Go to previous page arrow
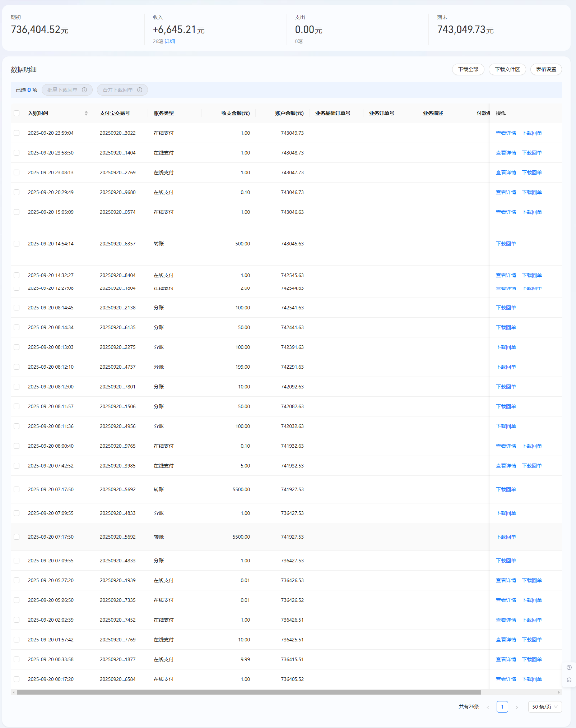This screenshot has width=576, height=728. (488, 707)
